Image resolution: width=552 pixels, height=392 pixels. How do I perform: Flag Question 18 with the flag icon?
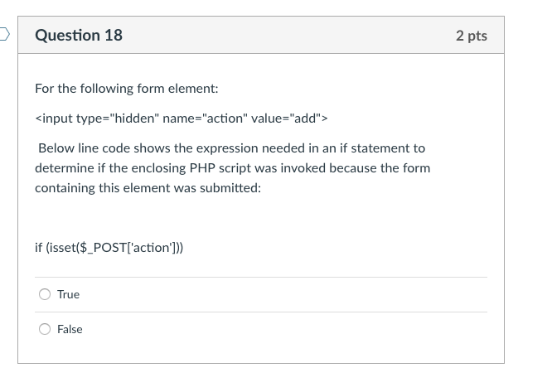[x=4, y=34]
